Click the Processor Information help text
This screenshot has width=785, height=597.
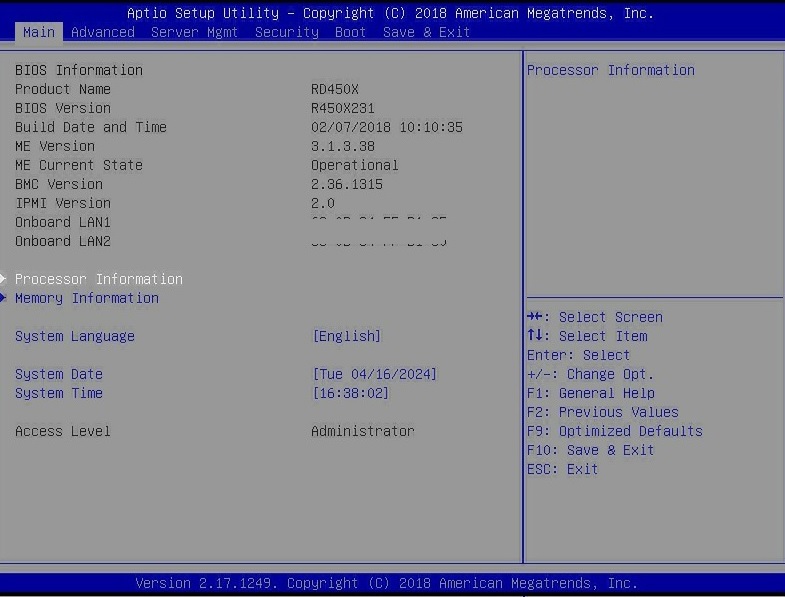pos(611,70)
